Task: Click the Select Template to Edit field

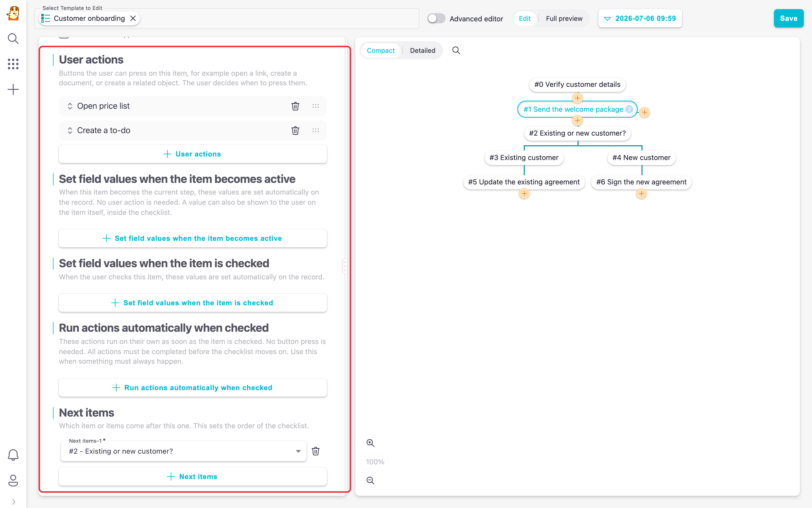Action: 227,19
